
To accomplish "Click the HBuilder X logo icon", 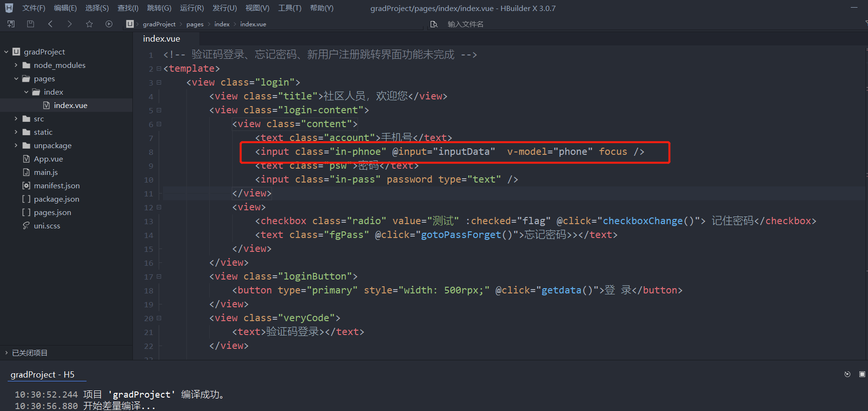I will coord(9,8).
